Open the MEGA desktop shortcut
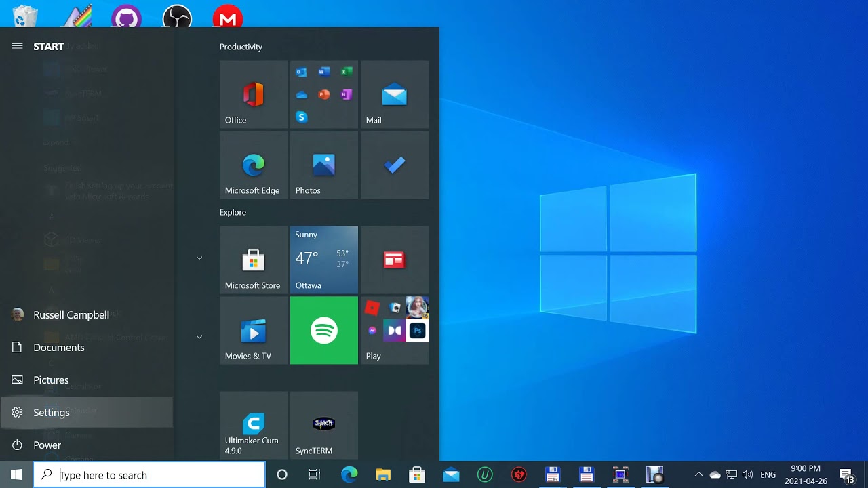Viewport: 868px width, 488px height. (228, 18)
